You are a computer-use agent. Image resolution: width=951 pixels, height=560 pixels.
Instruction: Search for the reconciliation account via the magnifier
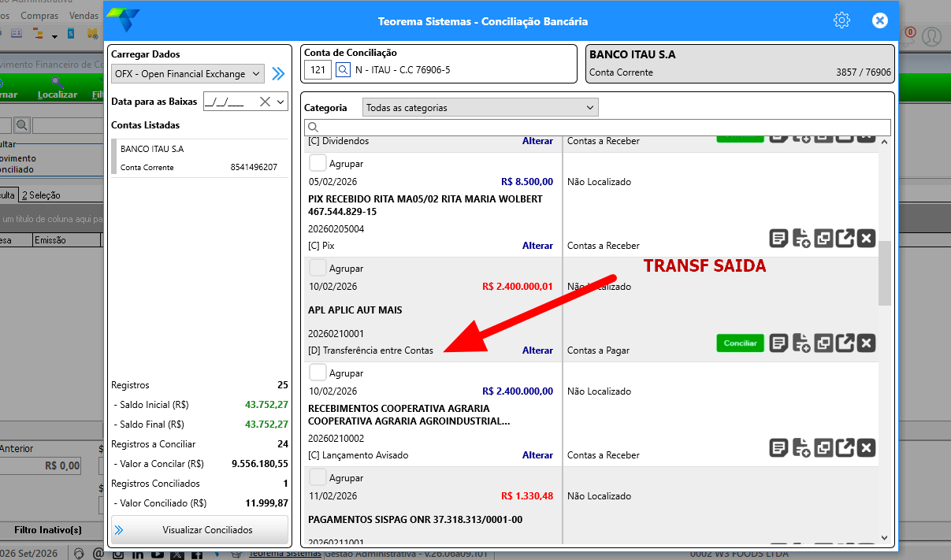click(343, 70)
